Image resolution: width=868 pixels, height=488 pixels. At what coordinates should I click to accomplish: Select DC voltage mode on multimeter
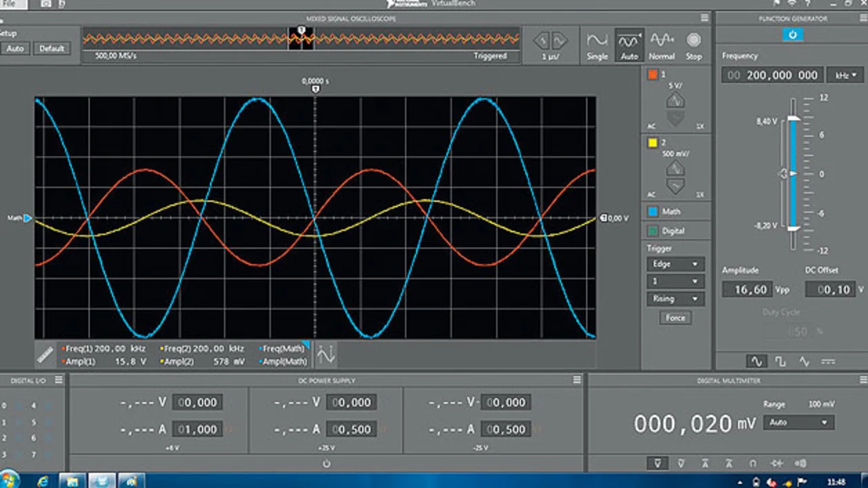[x=656, y=463]
